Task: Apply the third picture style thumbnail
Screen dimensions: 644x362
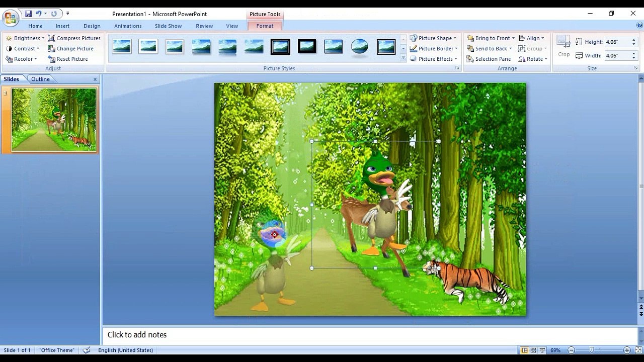Action: (175, 47)
